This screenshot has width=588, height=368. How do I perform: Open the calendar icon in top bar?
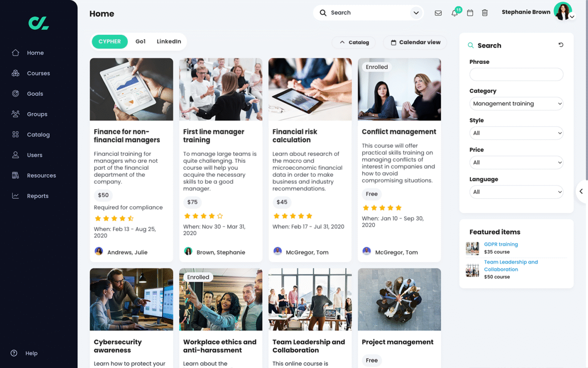[x=470, y=13]
